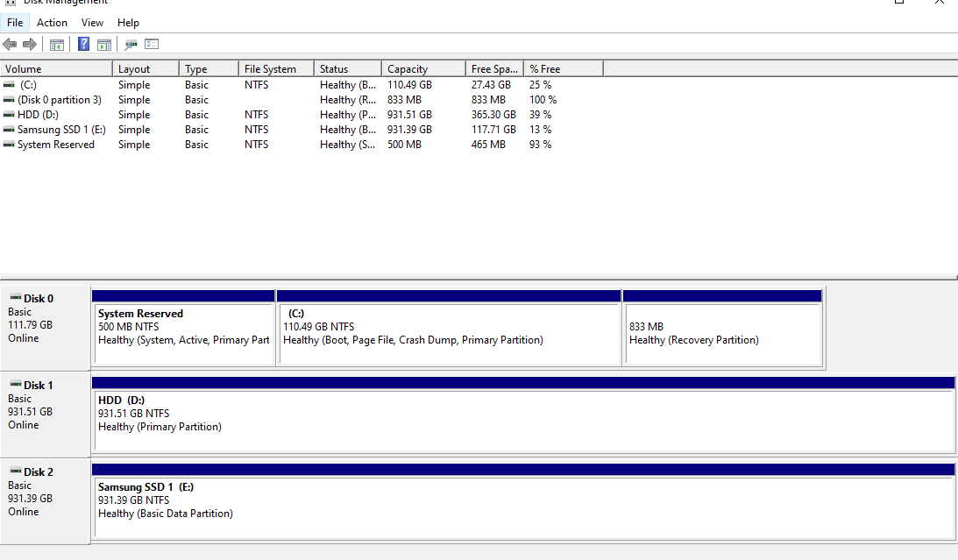Sort volumes by the Free Space column
This screenshot has width=958, height=560.
(491, 67)
